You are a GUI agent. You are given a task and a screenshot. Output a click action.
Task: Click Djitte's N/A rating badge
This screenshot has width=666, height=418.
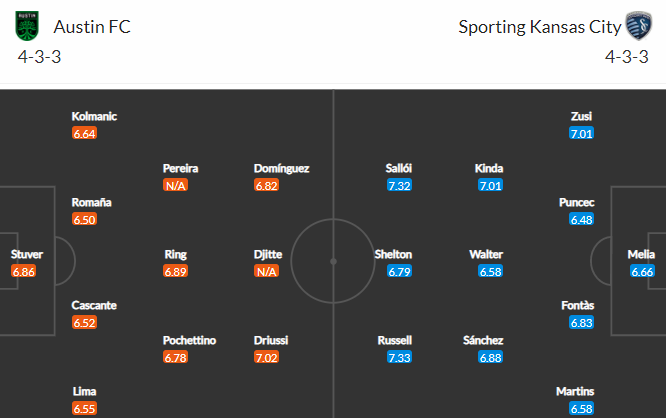tap(266, 271)
